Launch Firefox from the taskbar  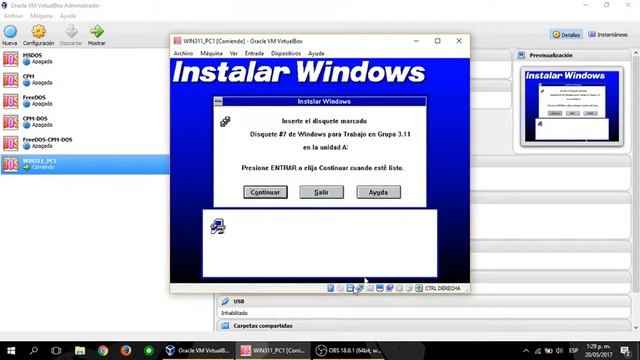pyautogui.click(x=126, y=351)
